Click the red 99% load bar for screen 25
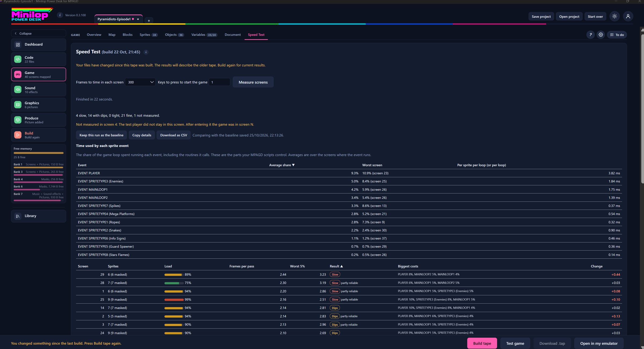Viewport: 644px width, 349px height. click(x=174, y=300)
